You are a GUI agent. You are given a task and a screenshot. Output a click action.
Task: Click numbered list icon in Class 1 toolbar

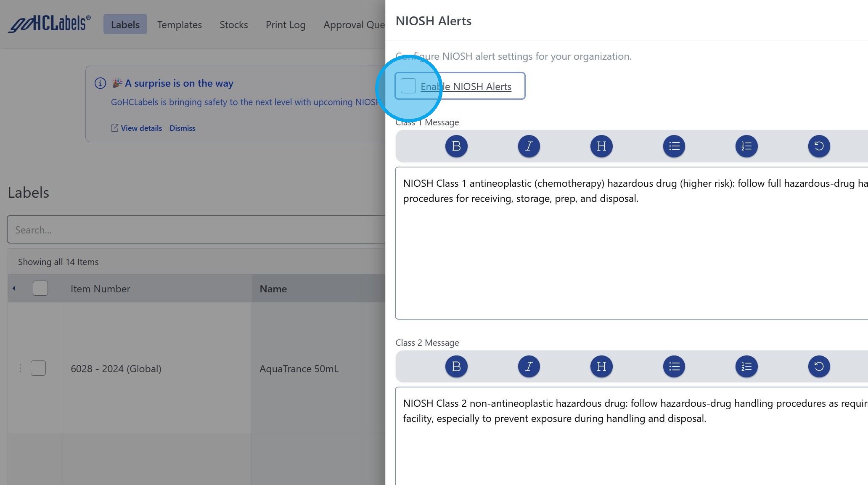click(x=746, y=146)
